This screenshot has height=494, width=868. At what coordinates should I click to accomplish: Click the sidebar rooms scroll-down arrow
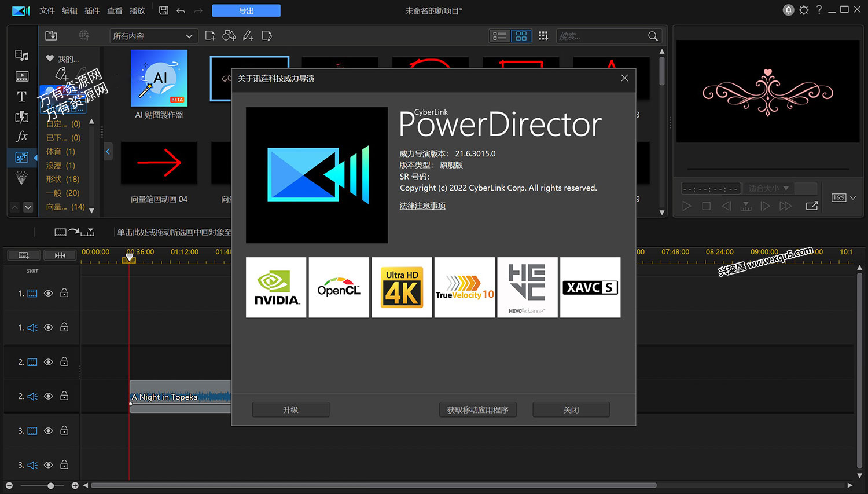(x=28, y=207)
